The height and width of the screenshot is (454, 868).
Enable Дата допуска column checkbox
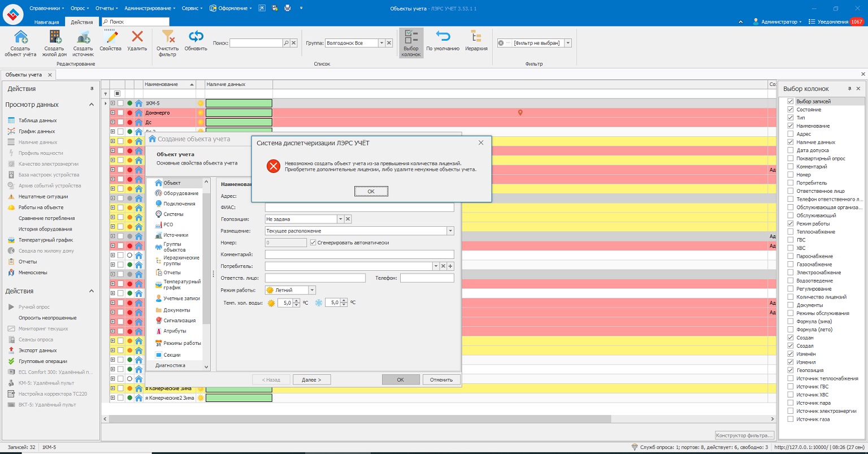[x=791, y=150]
